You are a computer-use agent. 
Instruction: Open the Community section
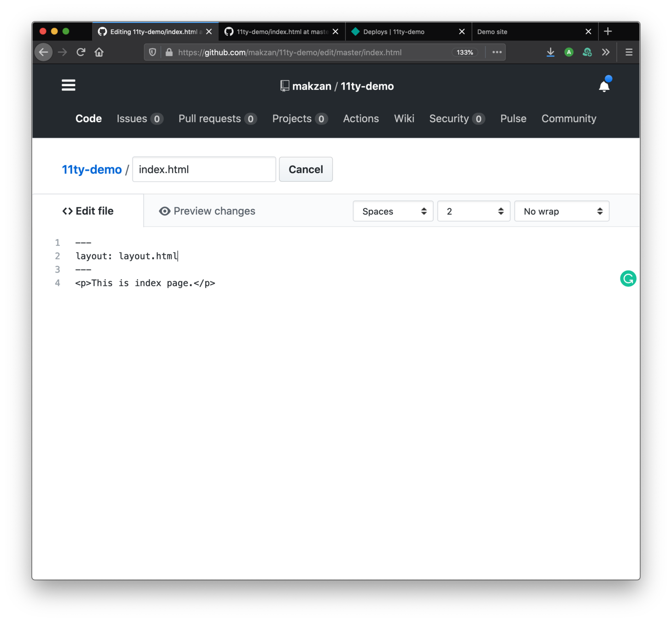point(569,118)
